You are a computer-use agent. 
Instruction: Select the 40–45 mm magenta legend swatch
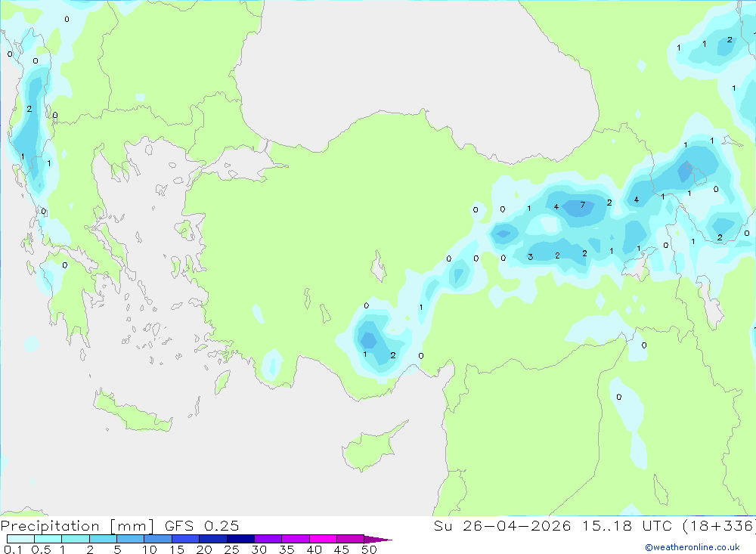coord(323,539)
